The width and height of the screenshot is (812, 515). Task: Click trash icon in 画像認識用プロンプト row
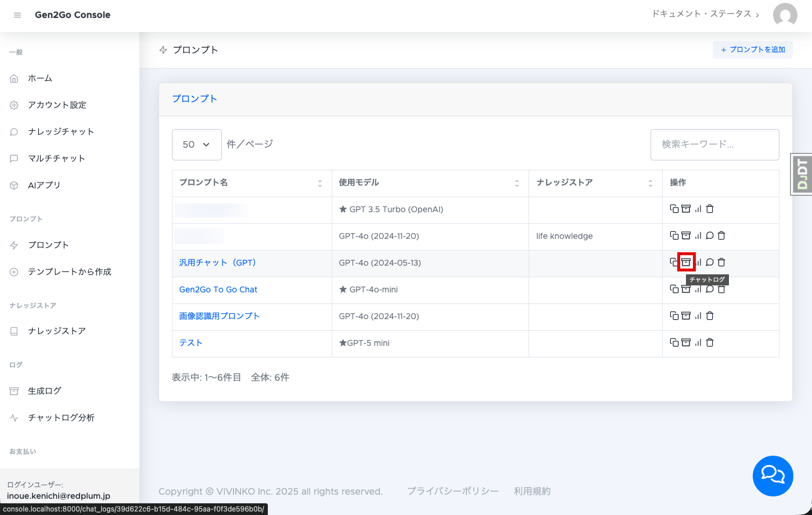click(710, 316)
